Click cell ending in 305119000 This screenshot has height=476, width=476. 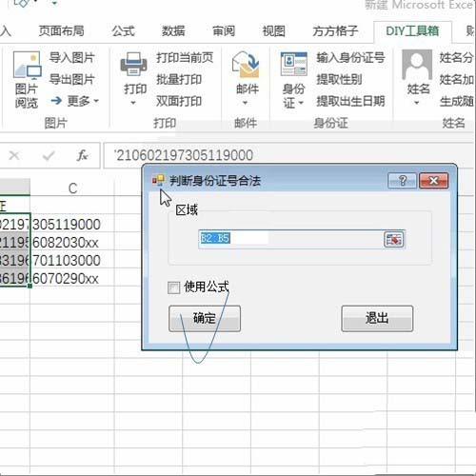[72, 224]
